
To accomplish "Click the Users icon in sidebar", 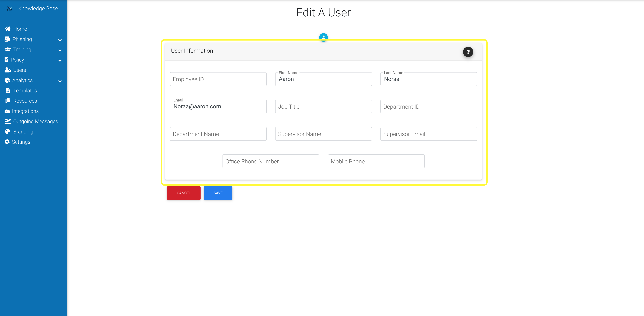I will click(8, 70).
